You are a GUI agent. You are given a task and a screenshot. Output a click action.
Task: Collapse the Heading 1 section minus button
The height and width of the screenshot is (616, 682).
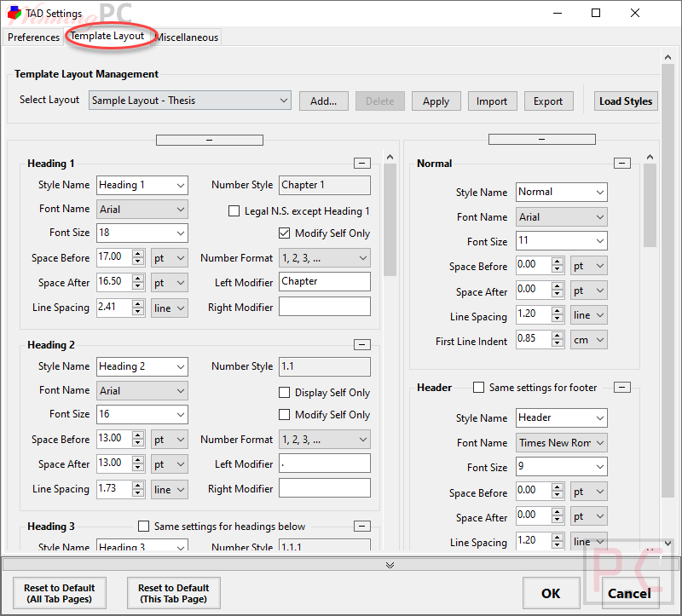[x=361, y=163]
